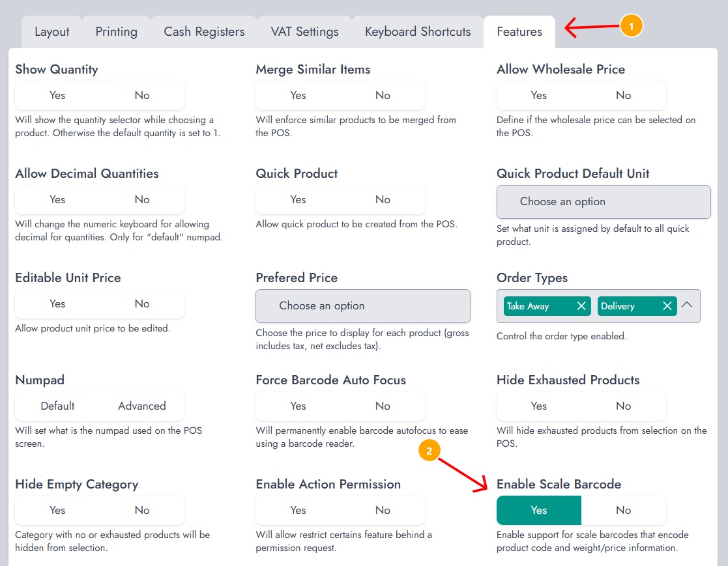This screenshot has width=728, height=566.
Task: Open the Printing tab
Action: (117, 32)
